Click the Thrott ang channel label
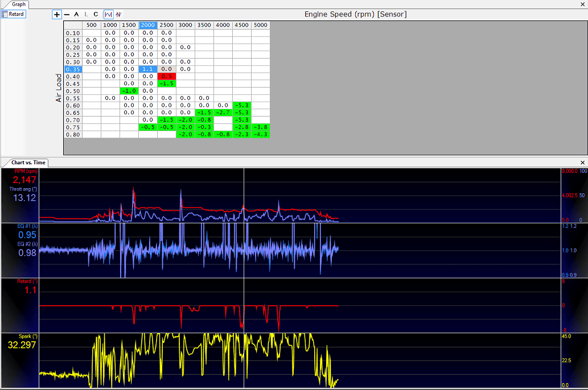This screenshot has height=390, width=588. (x=23, y=189)
